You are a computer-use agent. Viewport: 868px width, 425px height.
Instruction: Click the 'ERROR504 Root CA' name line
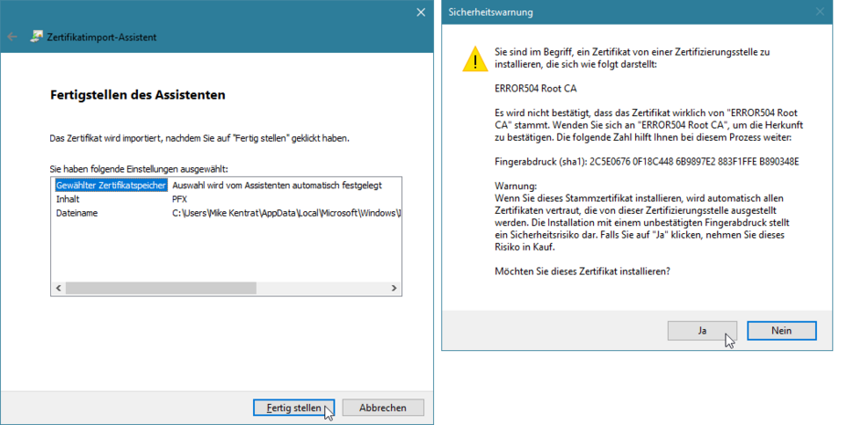pyautogui.click(x=535, y=88)
